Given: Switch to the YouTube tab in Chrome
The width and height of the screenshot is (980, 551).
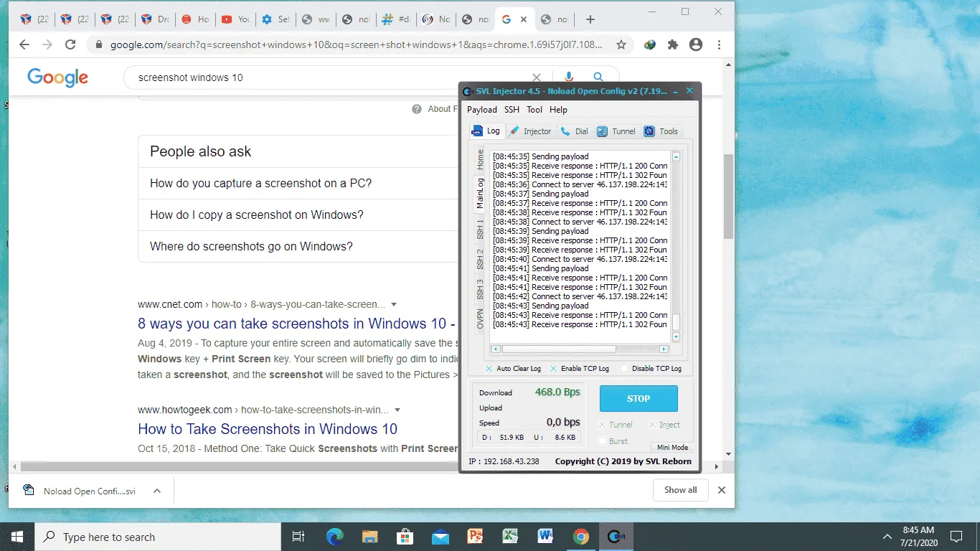Looking at the screenshot, I should [236, 19].
